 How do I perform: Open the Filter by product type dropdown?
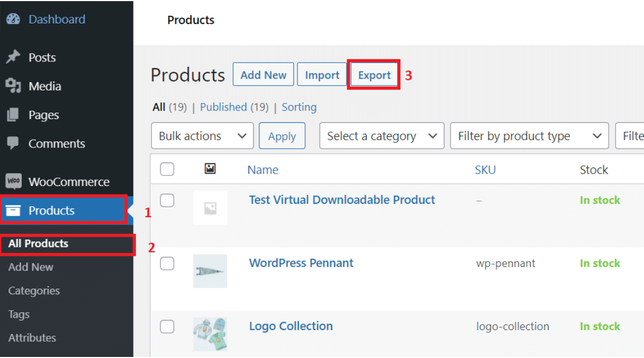(x=529, y=136)
